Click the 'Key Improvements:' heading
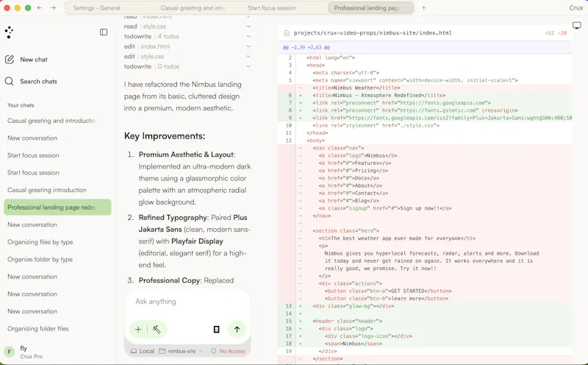The image size is (588, 365). coord(165,136)
